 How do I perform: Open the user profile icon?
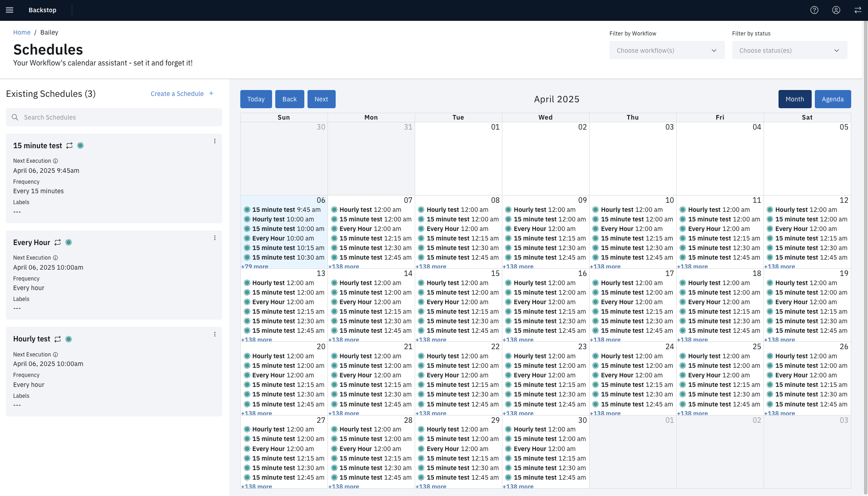coord(836,10)
